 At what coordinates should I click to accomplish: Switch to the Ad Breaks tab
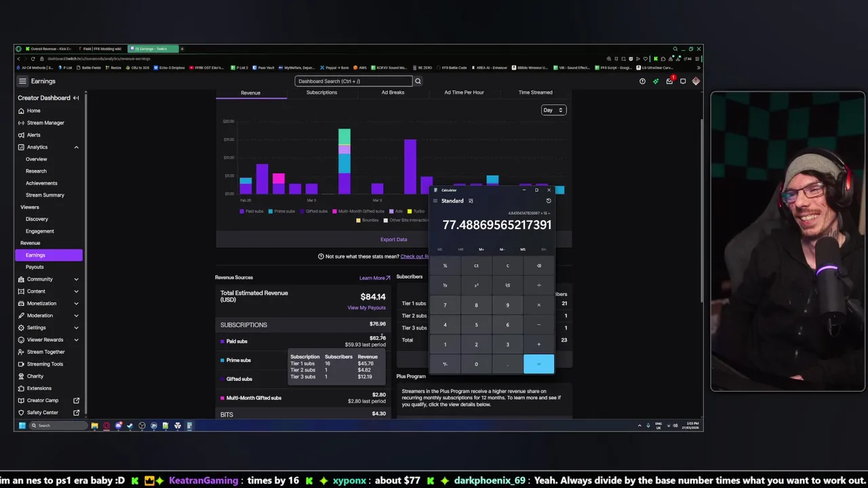393,92
